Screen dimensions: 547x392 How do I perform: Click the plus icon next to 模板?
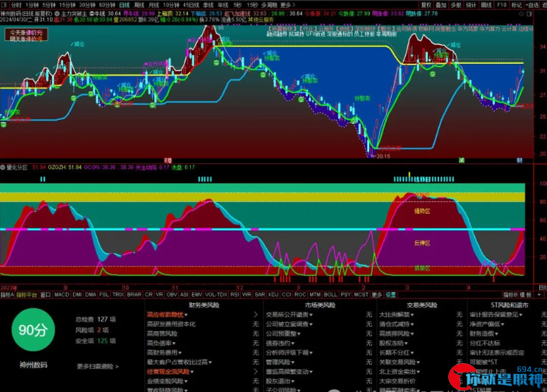539,295
